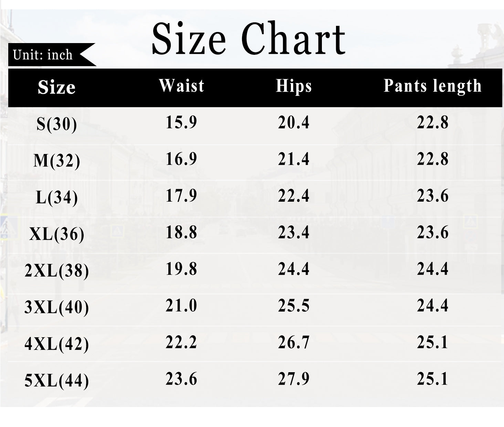Screen dimensions: 504x427
Task: Click the 5XL(44) size row label
Action: point(56,381)
